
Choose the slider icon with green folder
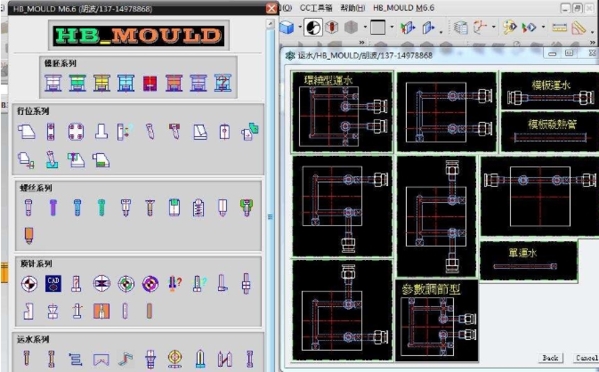point(249,132)
